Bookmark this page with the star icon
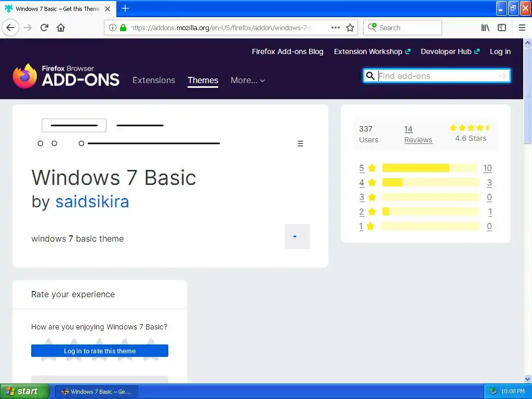This screenshot has width=532, height=399. 350,28
